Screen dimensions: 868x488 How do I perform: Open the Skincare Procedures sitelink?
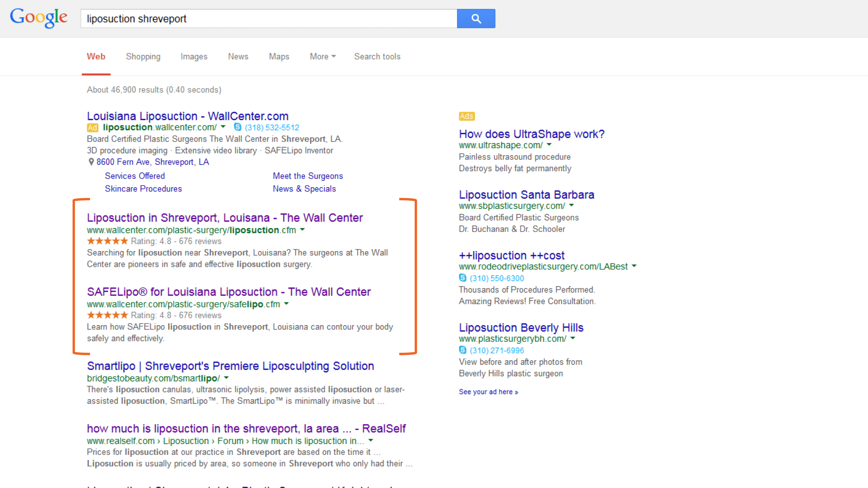click(x=143, y=189)
